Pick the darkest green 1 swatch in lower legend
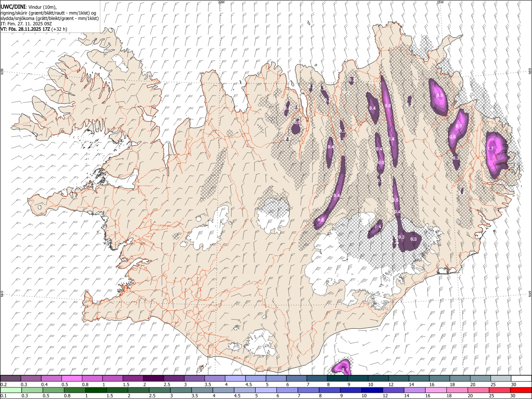532x399 pixels. pyautogui.click(x=96, y=390)
